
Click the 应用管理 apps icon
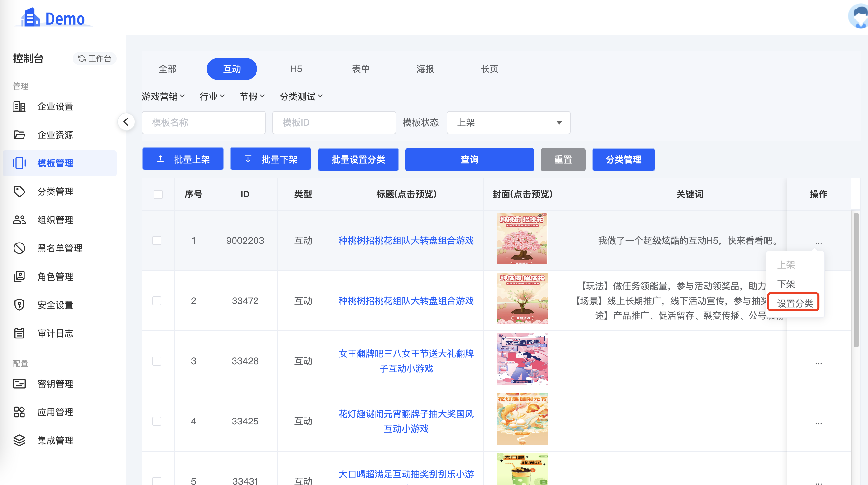(19, 412)
